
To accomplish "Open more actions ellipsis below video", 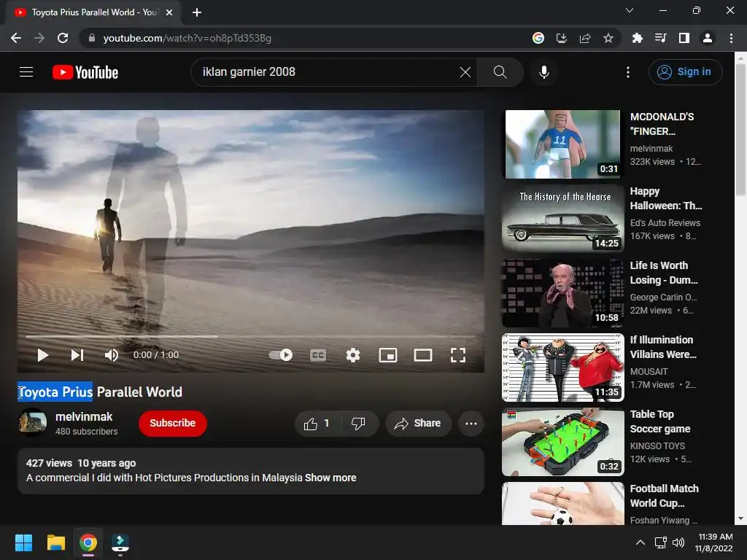I will click(471, 424).
